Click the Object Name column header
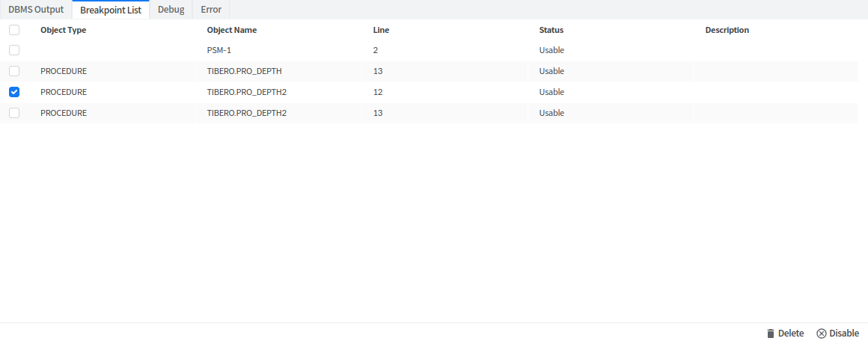Screen dimensions: 868x344 [x=232, y=30]
